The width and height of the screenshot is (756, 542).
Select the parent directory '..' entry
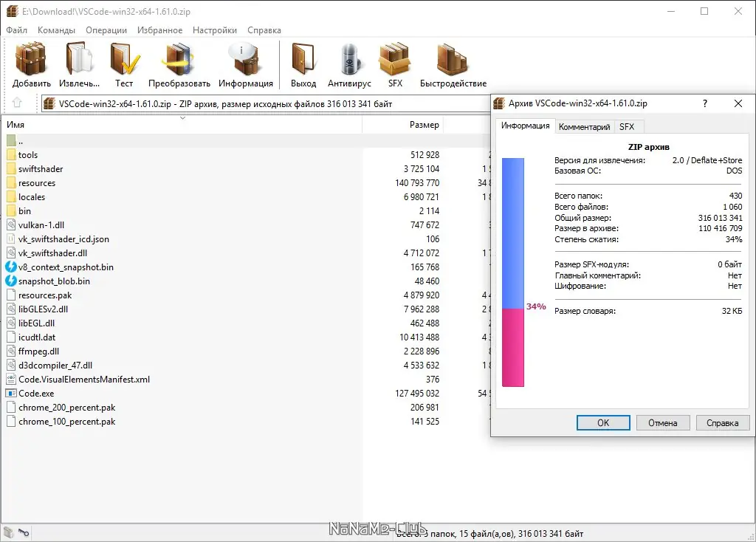coord(20,141)
